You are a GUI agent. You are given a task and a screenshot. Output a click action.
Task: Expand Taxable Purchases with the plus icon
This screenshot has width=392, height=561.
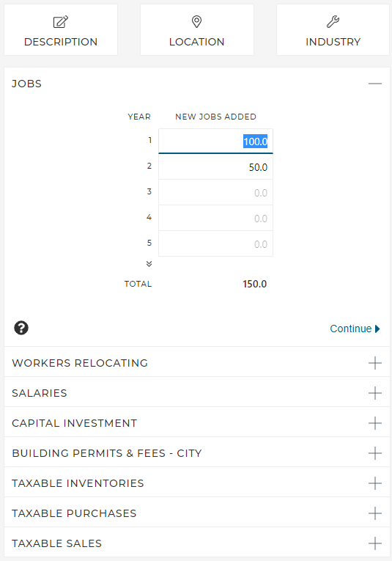[375, 513]
